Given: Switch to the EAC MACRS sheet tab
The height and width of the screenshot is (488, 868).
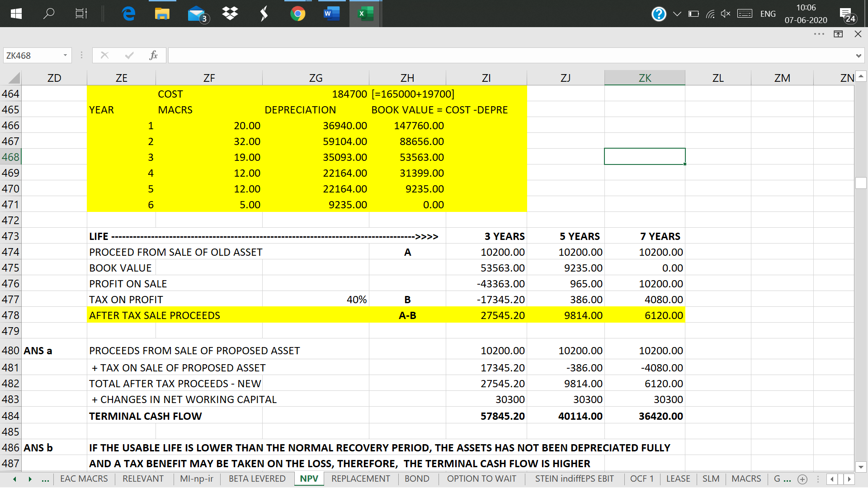Looking at the screenshot, I should click(84, 479).
